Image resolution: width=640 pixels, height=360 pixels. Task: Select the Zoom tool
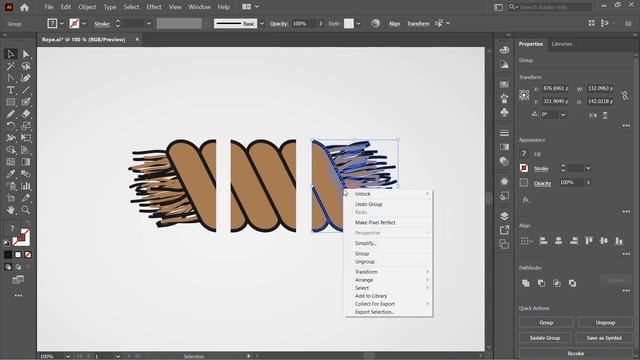pyautogui.click(x=26, y=210)
